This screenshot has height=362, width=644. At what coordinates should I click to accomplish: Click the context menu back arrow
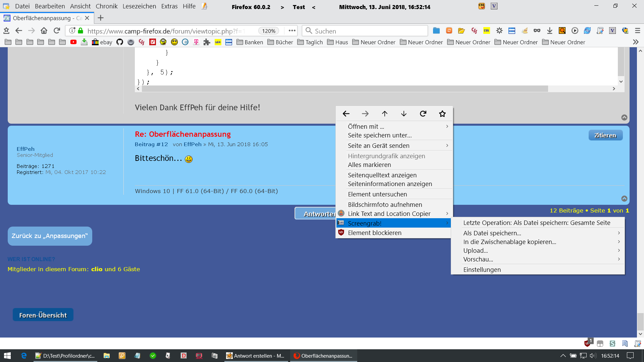pyautogui.click(x=346, y=114)
